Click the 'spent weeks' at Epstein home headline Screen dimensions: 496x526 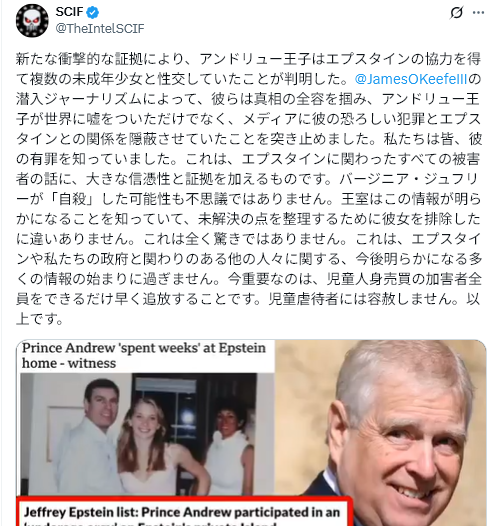click(x=144, y=355)
